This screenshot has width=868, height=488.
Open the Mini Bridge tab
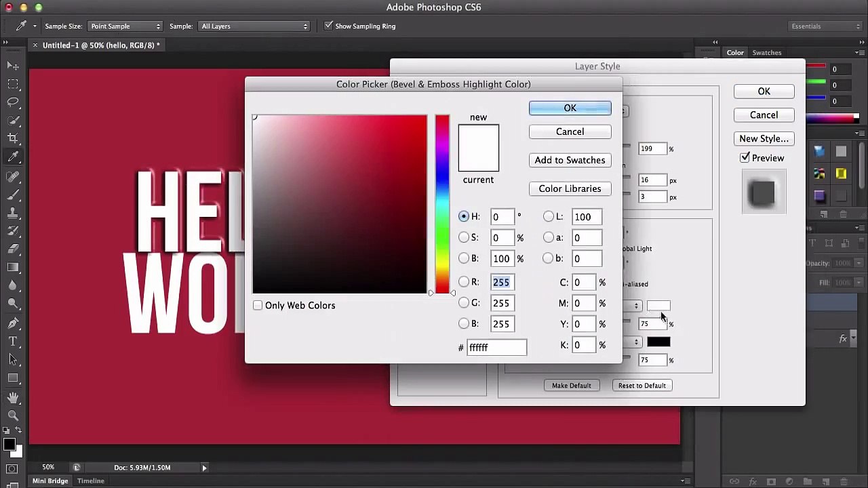50,481
